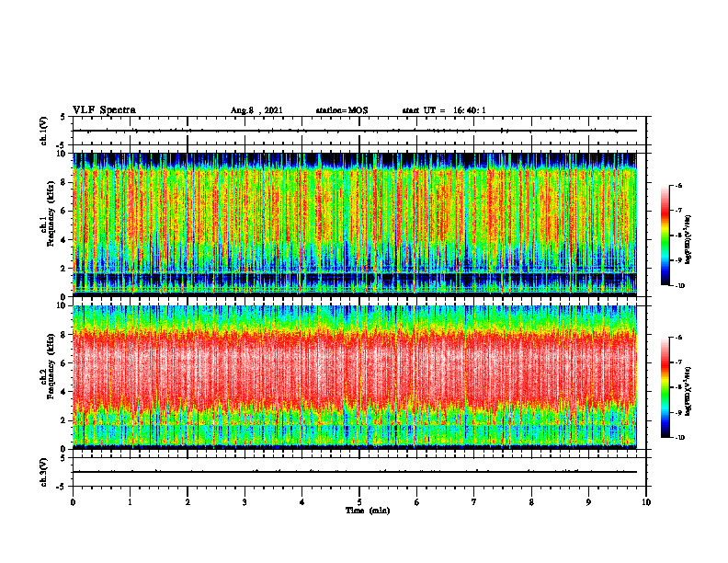This screenshot has height=563, width=728.
Task: Click the ch.1 spectrogram color scale bar
Action: [665, 236]
